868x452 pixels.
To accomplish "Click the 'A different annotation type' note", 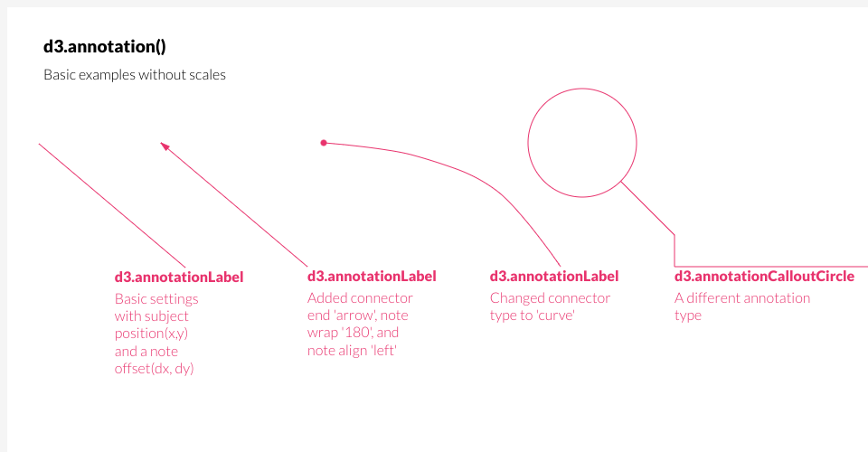I will coord(741,306).
